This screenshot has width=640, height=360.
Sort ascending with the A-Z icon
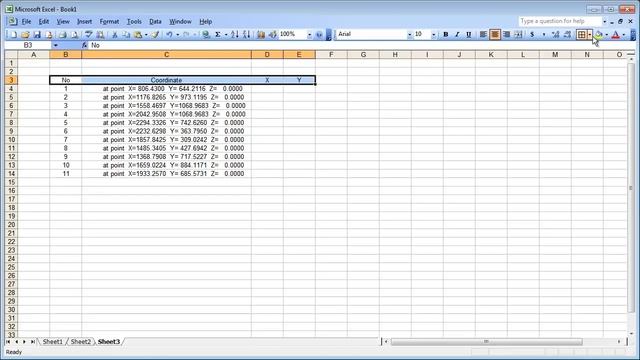[235, 35]
